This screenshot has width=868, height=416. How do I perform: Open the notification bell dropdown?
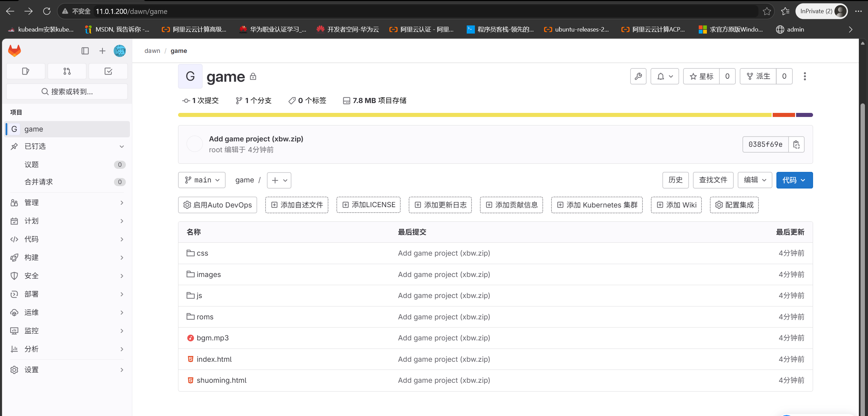pos(664,76)
